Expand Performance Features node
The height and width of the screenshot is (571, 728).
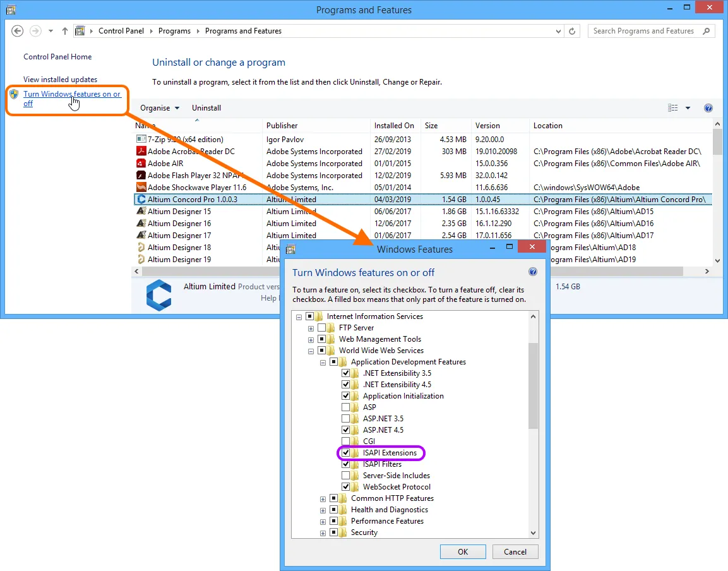[323, 522]
